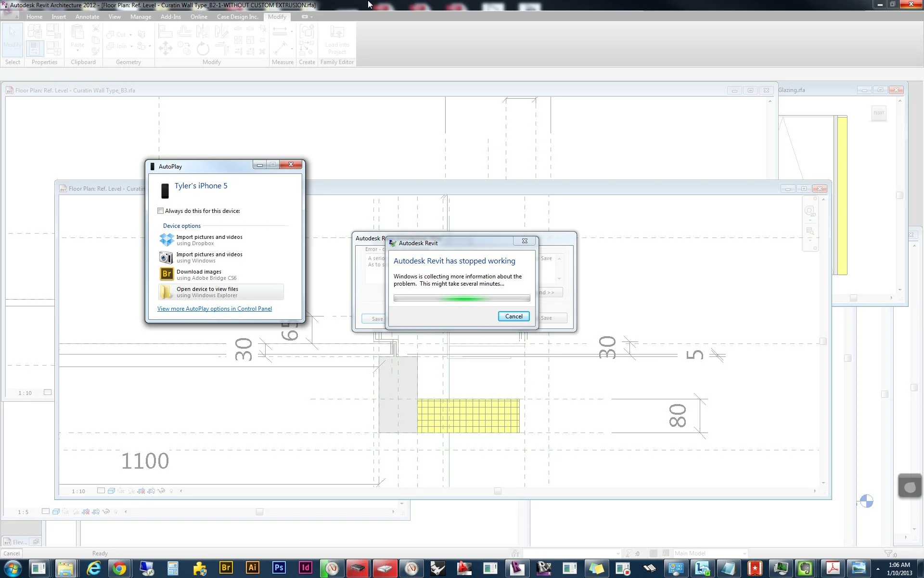Screen dimensions: 924x578
Task: Click Cancel in the bottom status bar
Action: [12, 553]
